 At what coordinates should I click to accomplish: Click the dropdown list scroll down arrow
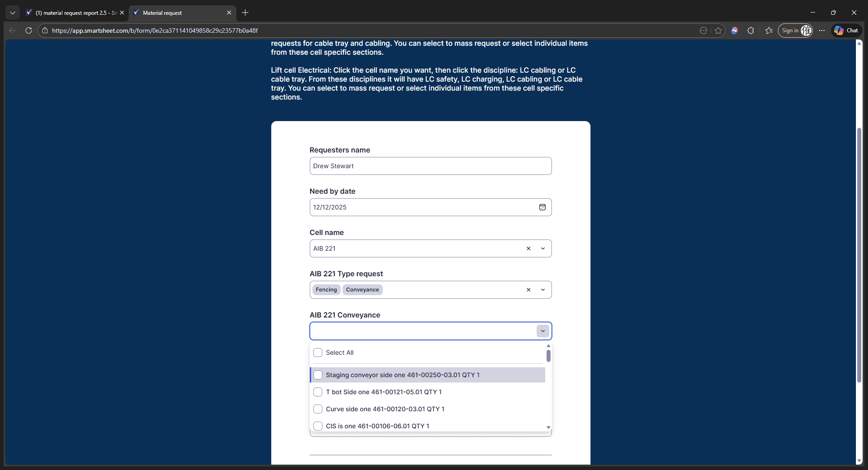[x=548, y=427]
